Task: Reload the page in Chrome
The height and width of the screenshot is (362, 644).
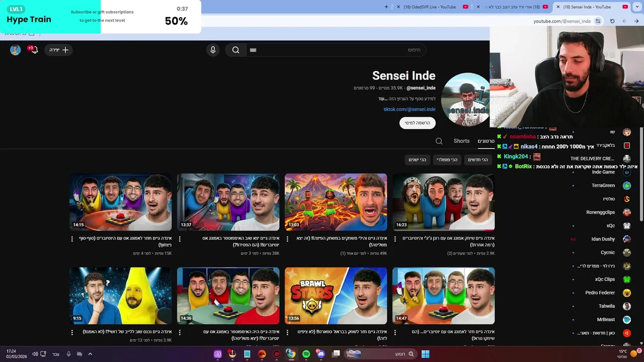Action: click(612, 21)
